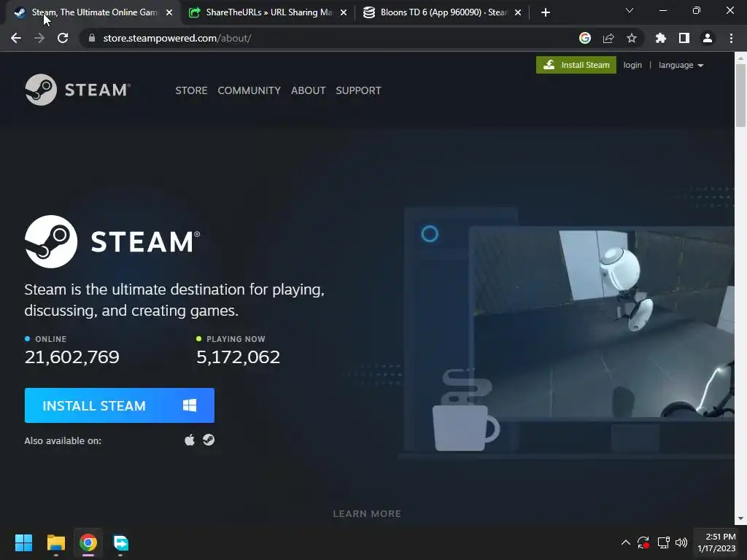Go back using the browser back arrow

click(16, 38)
